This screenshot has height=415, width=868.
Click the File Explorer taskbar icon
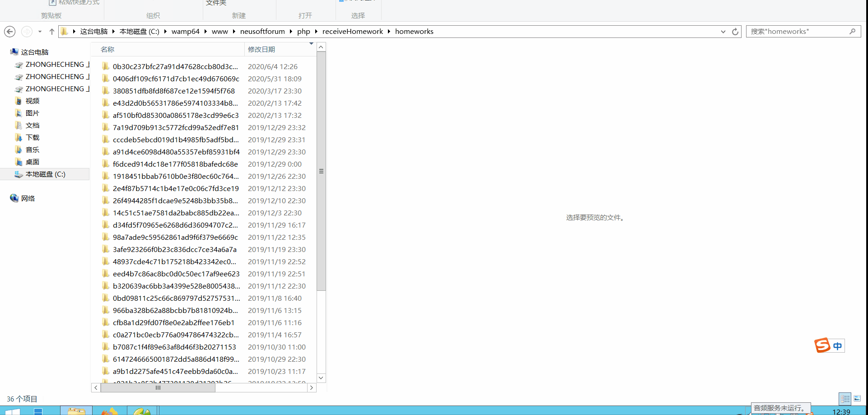(76, 410)
